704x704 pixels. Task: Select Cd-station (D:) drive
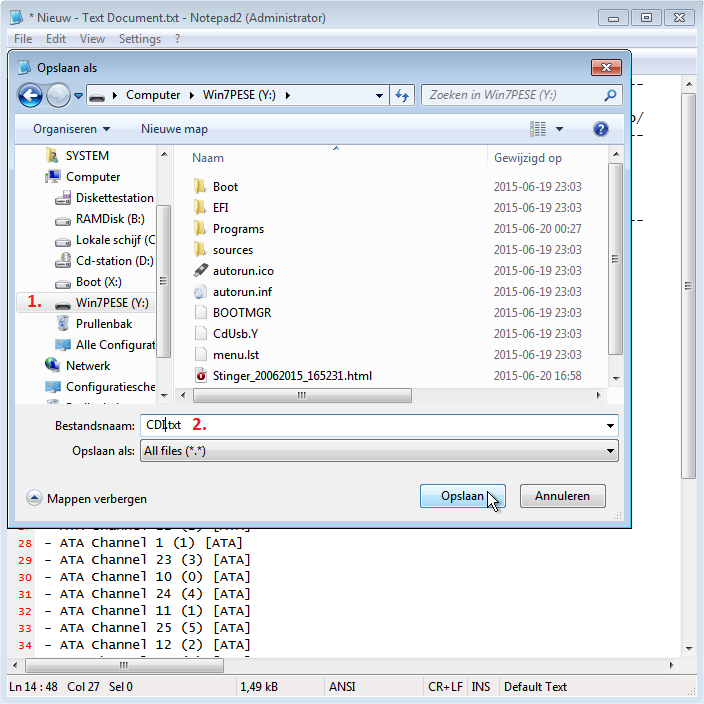click(114, 261)
